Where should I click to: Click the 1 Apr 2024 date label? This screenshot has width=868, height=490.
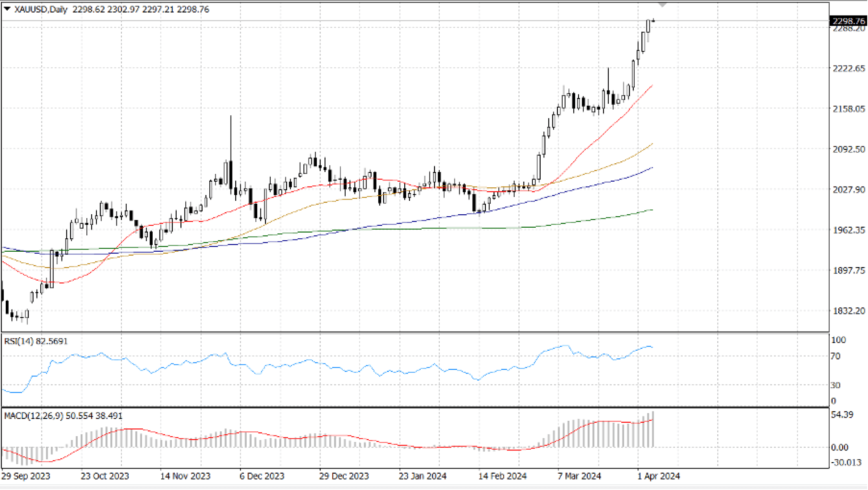point(658,476)
